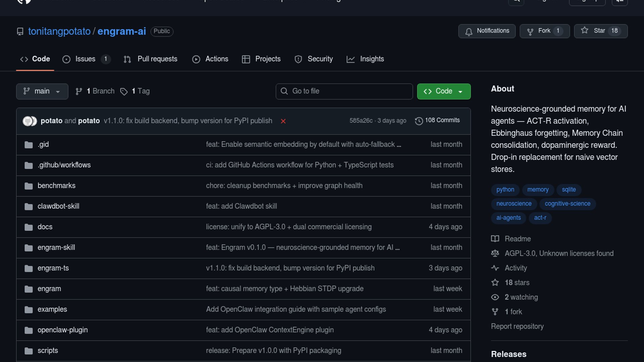This screenshot has width=644, height=362.
Task: Click Report repository link
Action: pos(517,326)
